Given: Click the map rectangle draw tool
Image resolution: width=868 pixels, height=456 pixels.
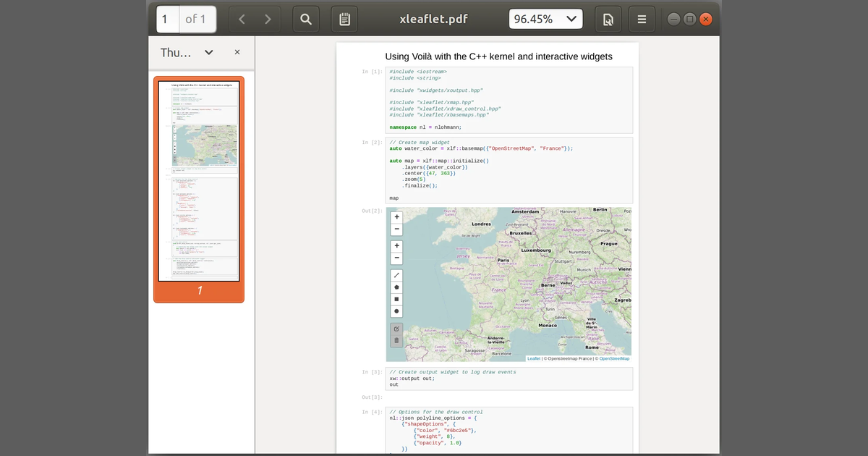Looking at the screenshot, I should point(396,299).
